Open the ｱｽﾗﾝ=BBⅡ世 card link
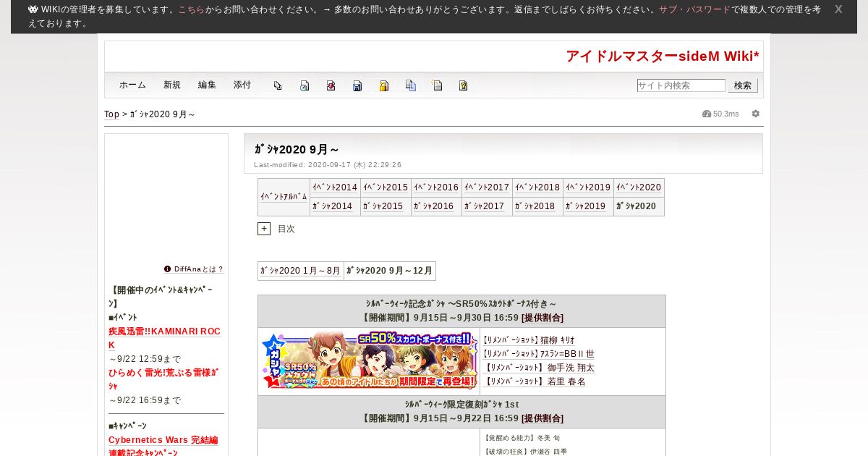 pos(539,354)
